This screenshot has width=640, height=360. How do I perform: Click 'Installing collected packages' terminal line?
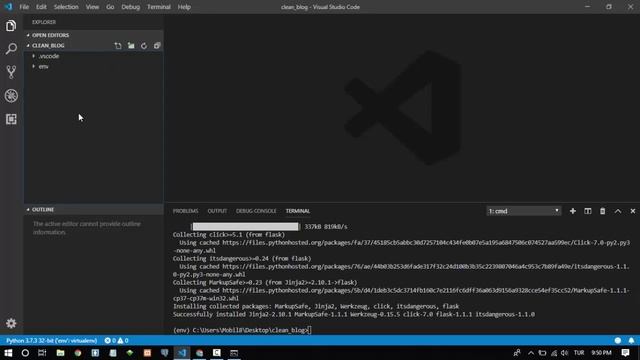(316, 306)
